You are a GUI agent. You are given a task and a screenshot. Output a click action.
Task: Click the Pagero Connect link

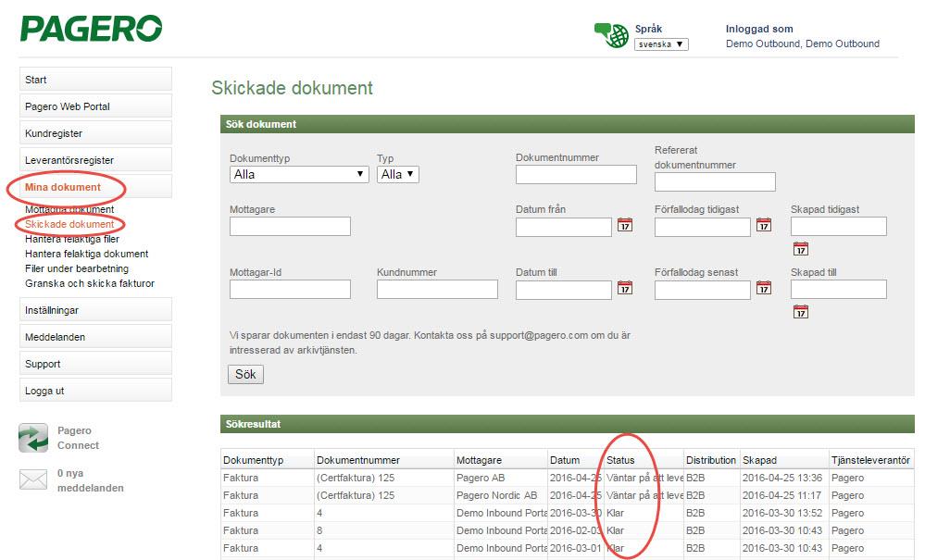click(78, 438)
